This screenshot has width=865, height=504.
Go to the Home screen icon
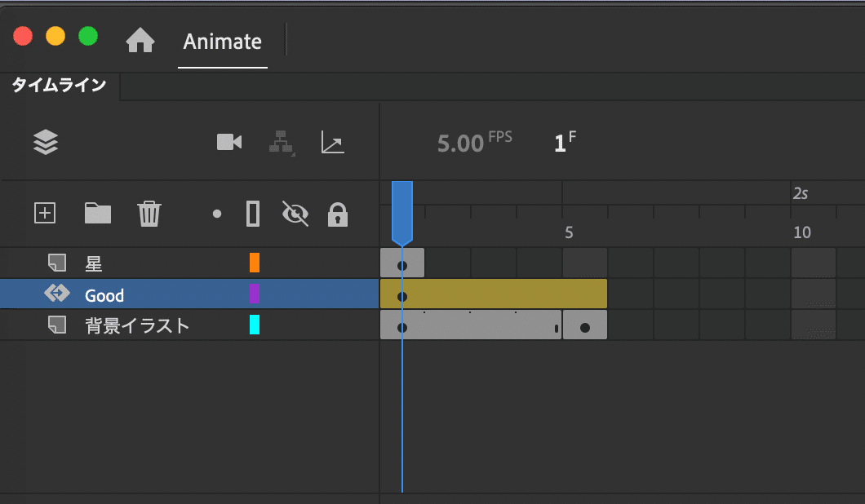140,40
